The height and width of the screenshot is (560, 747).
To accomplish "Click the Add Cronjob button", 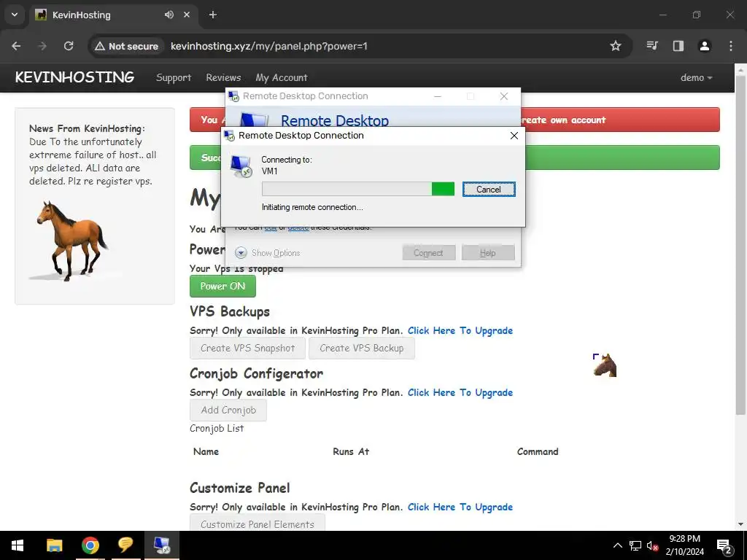I will coord(228,410).
